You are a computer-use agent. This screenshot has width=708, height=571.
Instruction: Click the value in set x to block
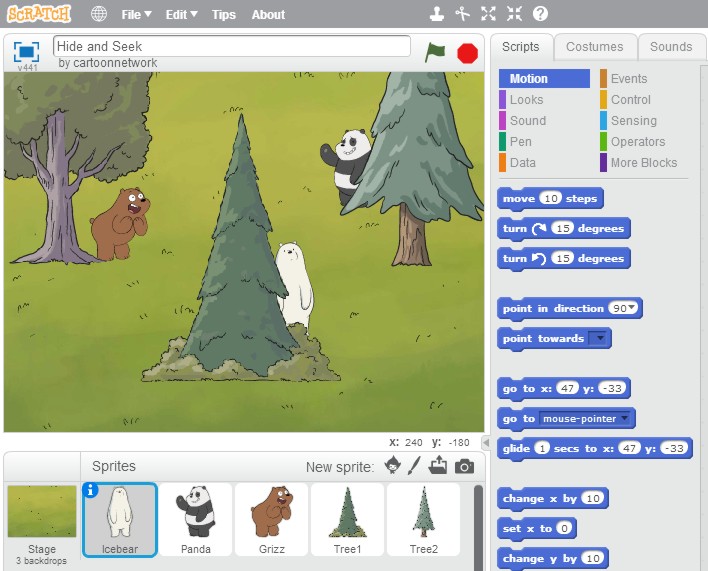coord(564,528)
